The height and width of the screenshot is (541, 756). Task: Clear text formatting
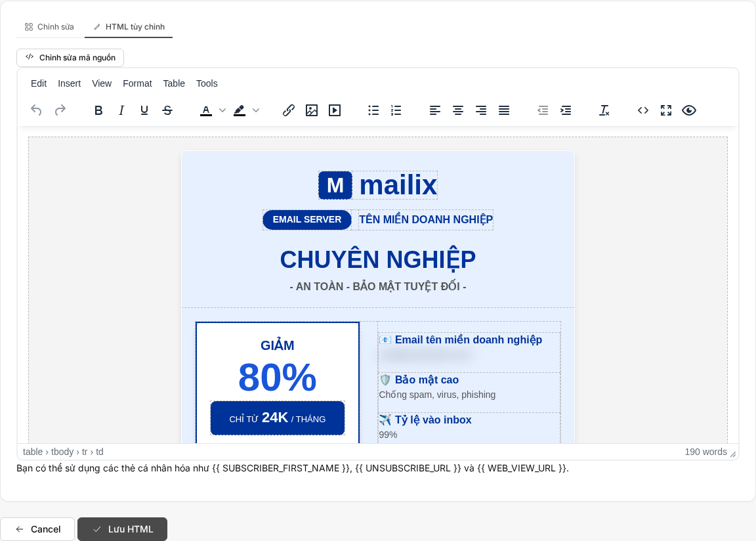click(x=604, y=110)
